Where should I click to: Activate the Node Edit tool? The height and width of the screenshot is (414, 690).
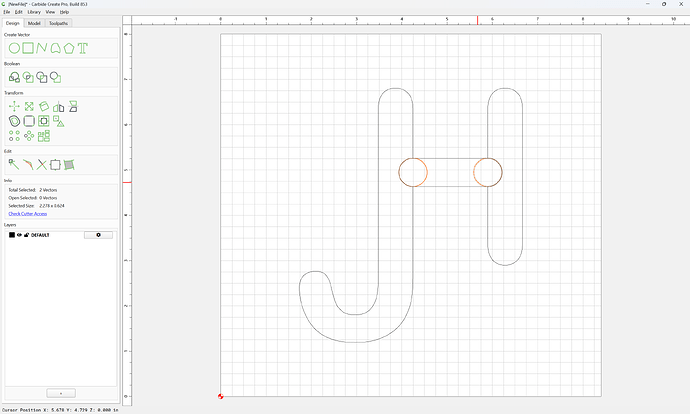click(14, 165)
